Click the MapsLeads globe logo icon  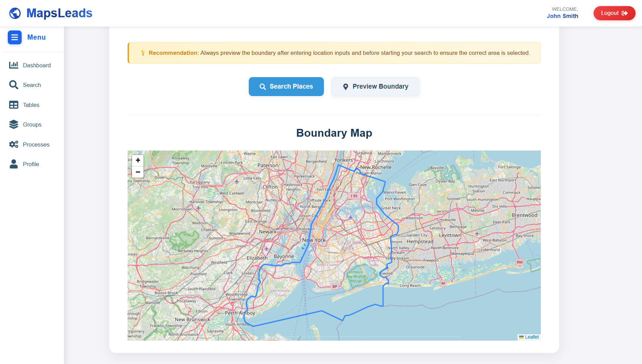(15, 13)
